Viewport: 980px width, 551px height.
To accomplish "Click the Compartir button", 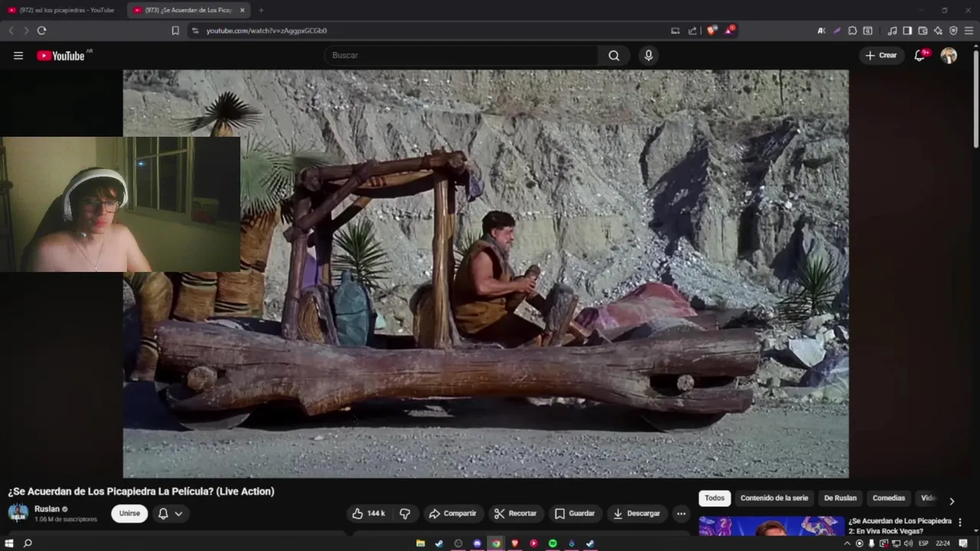I will (452, 514).
